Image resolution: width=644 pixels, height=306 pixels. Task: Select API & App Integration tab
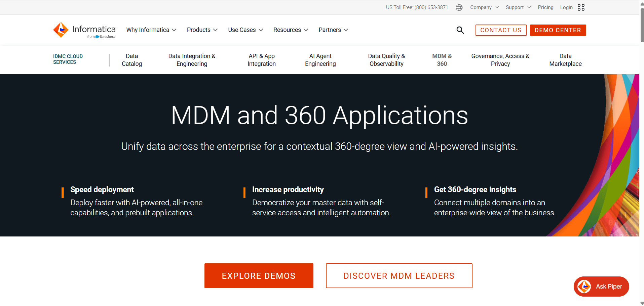[x=262, y=60]
